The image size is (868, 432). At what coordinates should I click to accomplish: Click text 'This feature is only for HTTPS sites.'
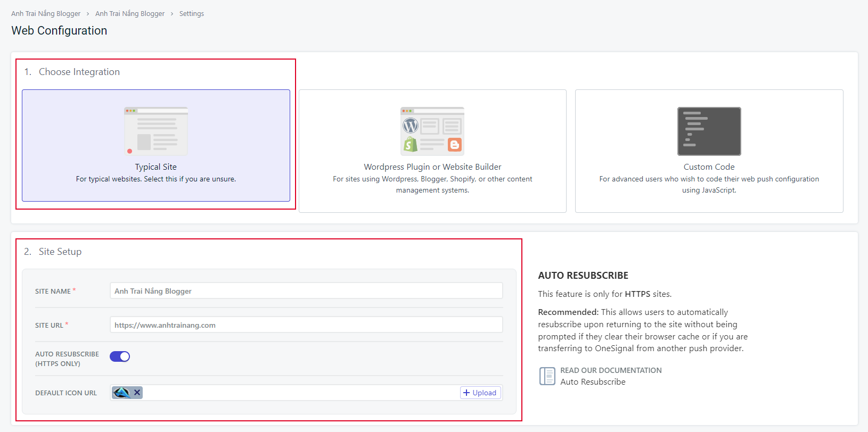(605, 294)
